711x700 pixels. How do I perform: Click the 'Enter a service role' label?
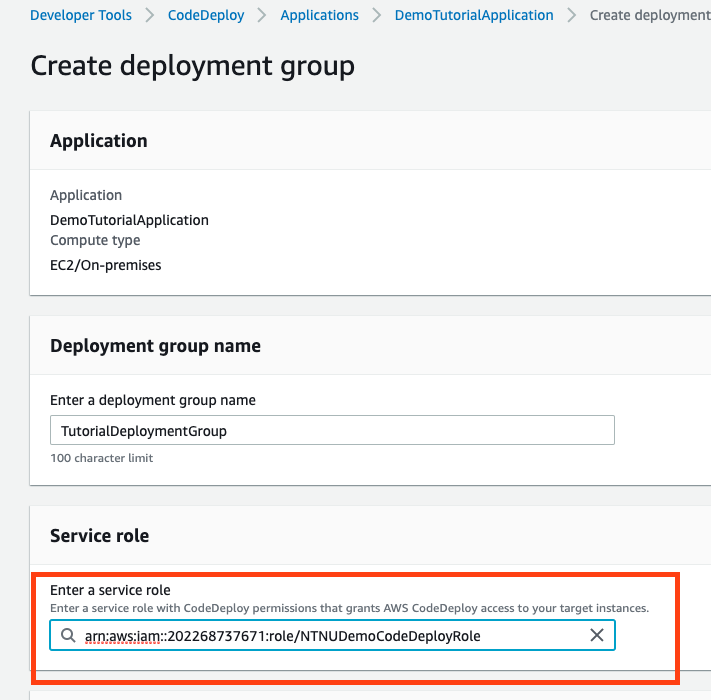point(110,590)
